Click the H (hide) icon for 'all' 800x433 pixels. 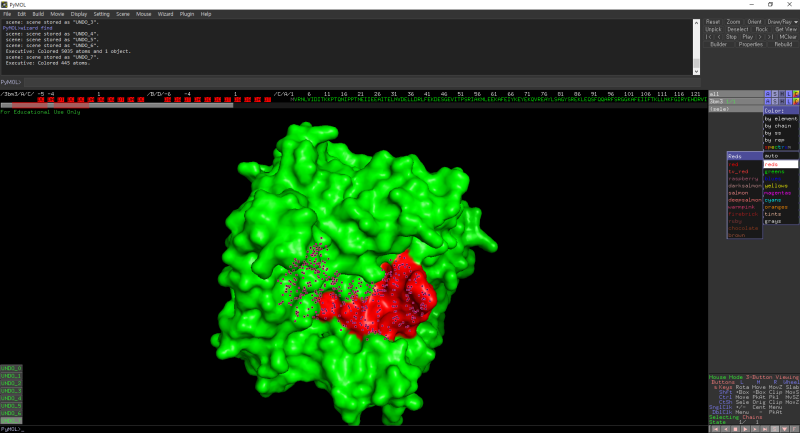click(x=782, y=94)
